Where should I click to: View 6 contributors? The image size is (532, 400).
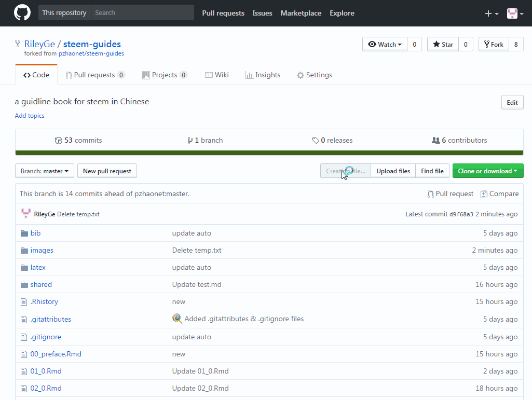point(459,141)
